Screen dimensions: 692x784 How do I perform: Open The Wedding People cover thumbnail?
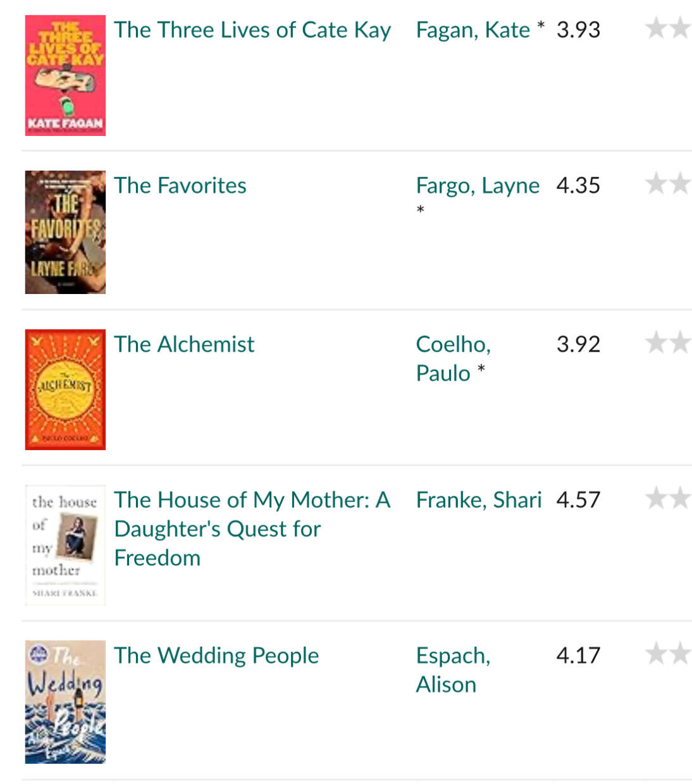point(65,702)
